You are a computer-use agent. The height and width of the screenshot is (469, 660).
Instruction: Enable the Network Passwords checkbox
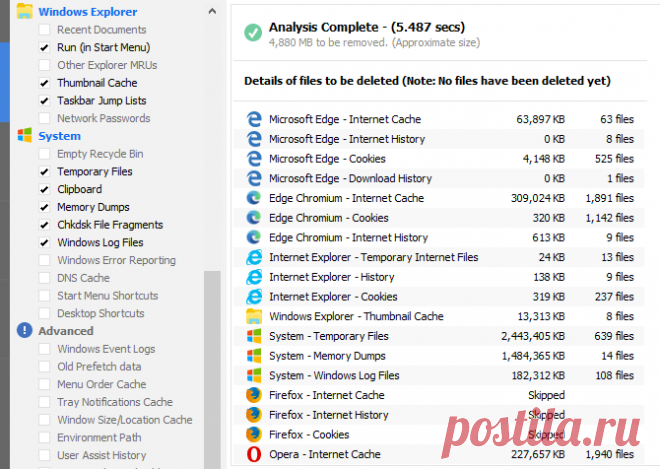click(44, 118)
